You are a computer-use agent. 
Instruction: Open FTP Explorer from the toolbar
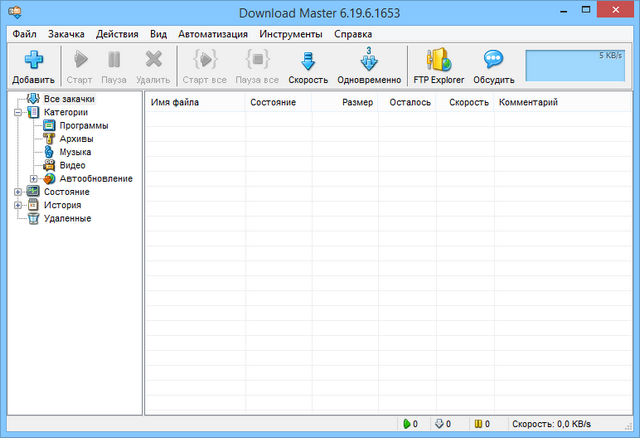coord(438,60)
